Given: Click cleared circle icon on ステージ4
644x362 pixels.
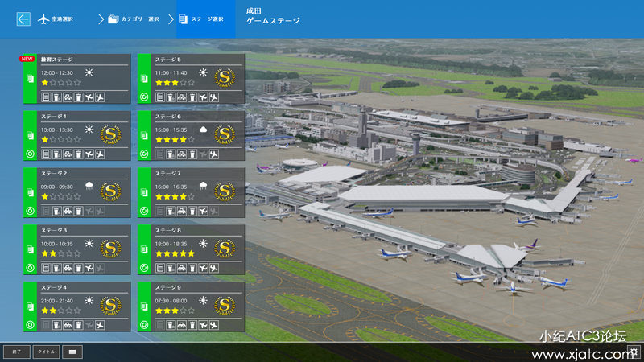Looking at the screenshot, I should (30, 325).
